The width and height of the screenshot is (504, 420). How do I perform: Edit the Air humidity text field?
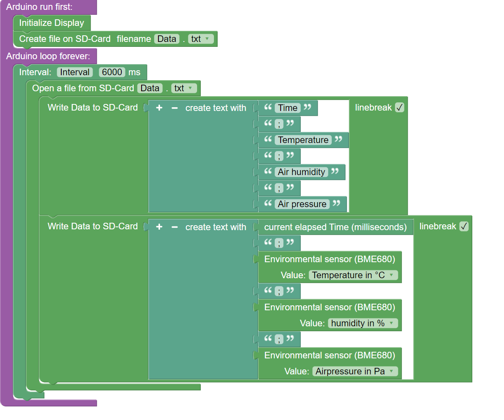[301, 172]
